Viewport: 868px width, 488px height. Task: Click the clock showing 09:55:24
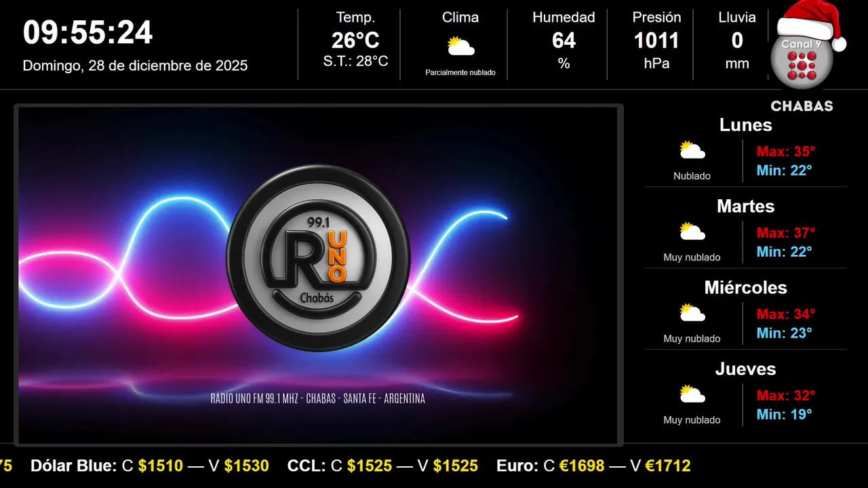coord(88,33)
